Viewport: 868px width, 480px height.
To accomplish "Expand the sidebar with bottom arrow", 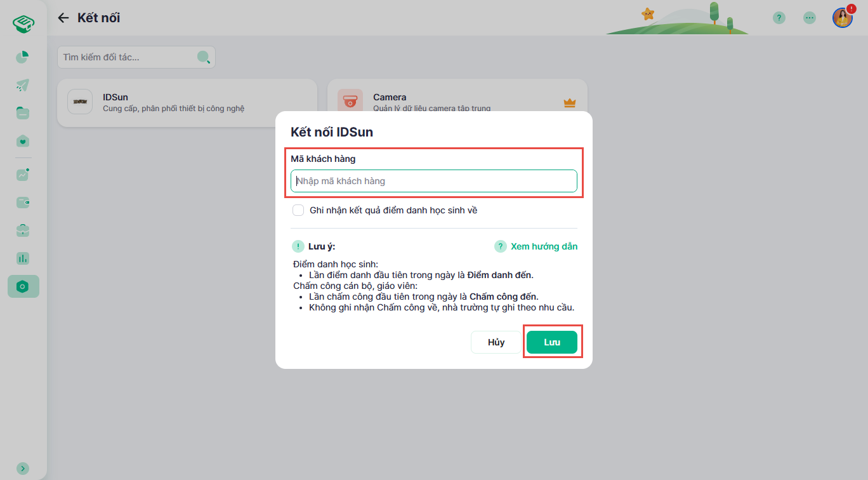I will (23, 468).
